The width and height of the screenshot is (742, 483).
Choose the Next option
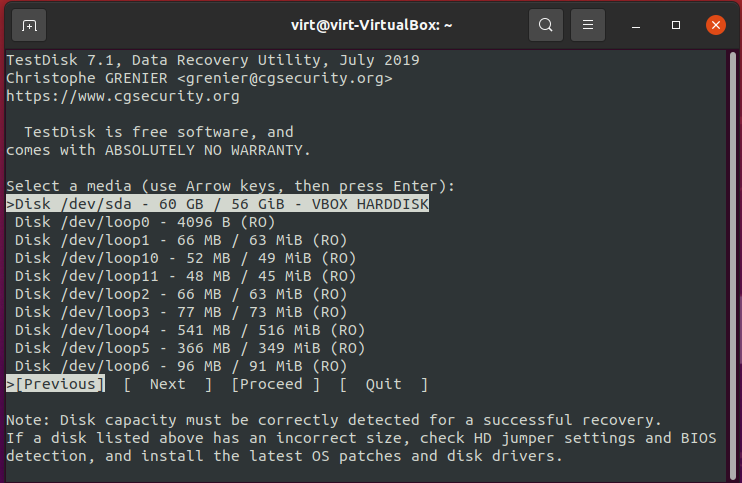[x=168, y=384]
